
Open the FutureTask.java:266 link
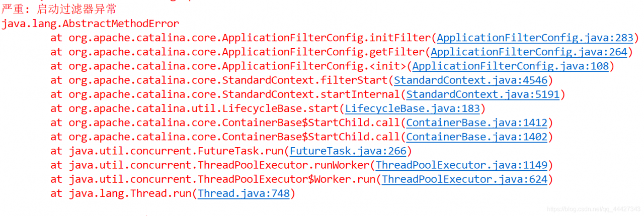348,151
